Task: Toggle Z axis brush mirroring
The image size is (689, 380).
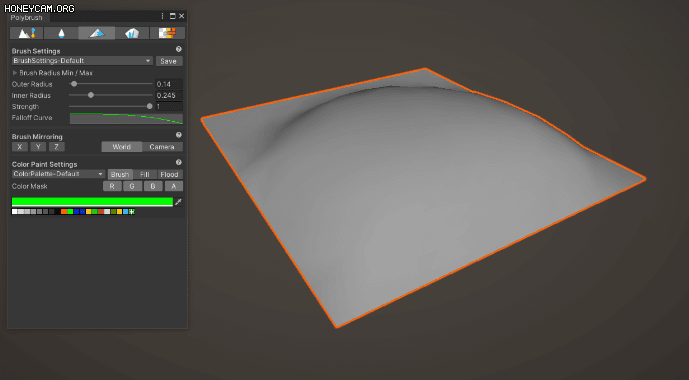Action: coord(57,147)
